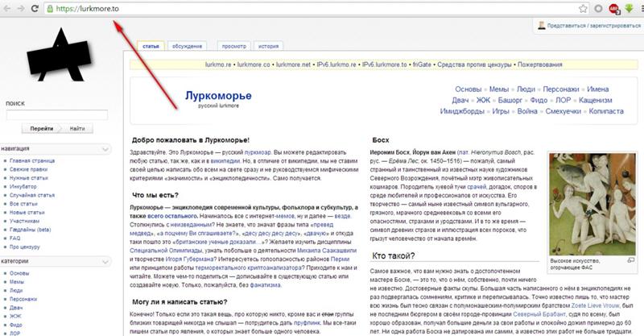Open the фанатизма link

point(265,285)
